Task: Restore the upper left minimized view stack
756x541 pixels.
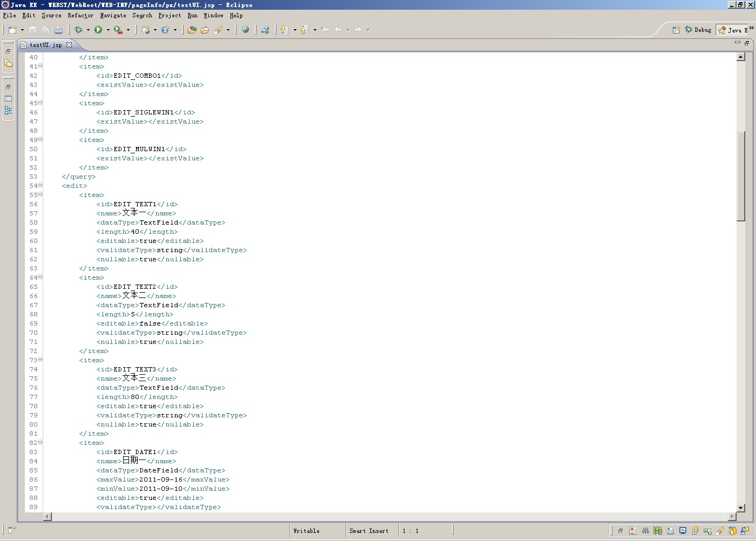Action: click(x=8, y=51)
